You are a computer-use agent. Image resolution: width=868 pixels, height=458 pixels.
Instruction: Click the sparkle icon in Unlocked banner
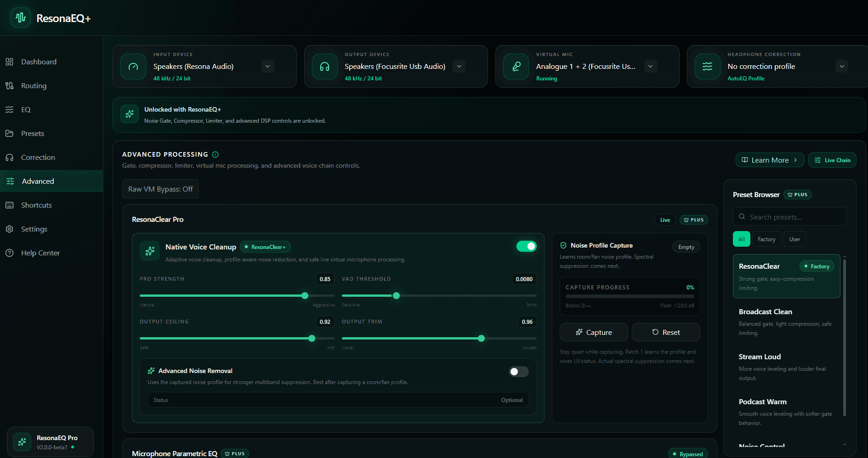(x=130, y=114)
